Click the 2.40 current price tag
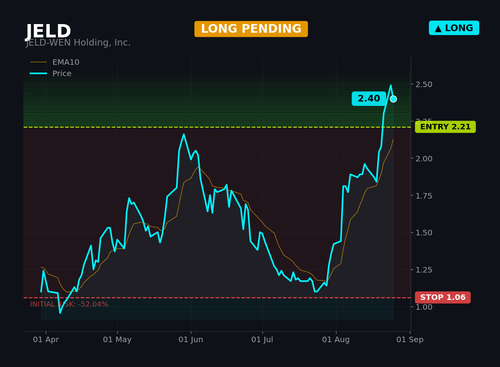Screen dimensions: 500x367 (x=369, y=99)
